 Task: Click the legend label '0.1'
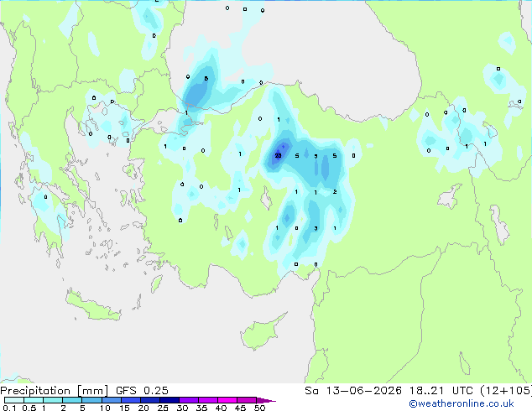coord(10,408)
